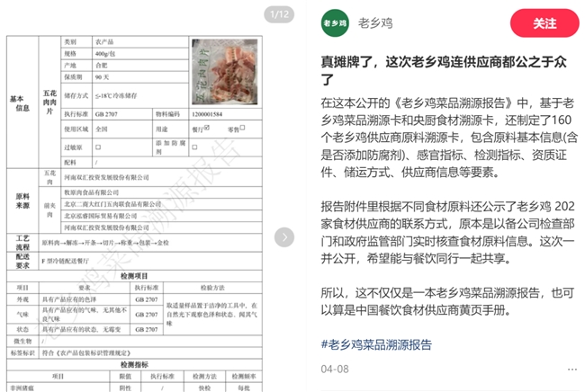This screenshot has height=392, width=585.
Task: Click the 1200001584 material code cell
Action: coord(226,114)
